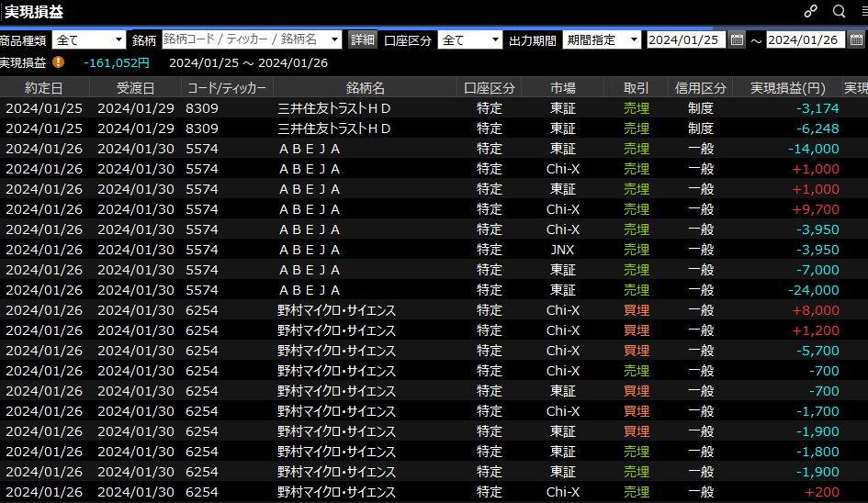
Task: Click 制度 in the -3,174 row
Action: click(x=700, y=108)
